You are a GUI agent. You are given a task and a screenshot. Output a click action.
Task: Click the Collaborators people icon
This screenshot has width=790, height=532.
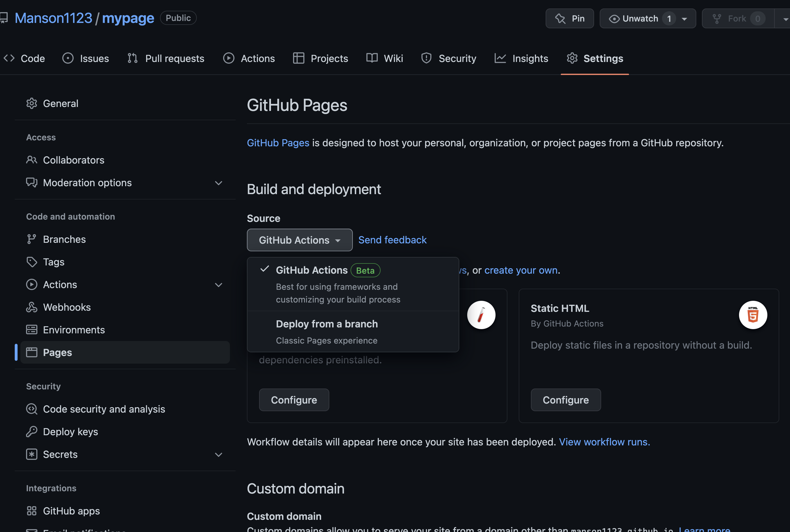click(32, 160)
